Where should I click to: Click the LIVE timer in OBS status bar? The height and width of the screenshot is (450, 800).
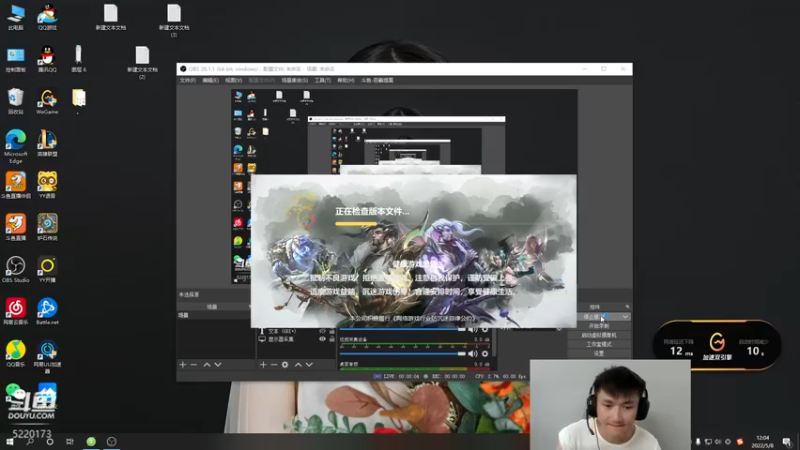pos(396,377)
